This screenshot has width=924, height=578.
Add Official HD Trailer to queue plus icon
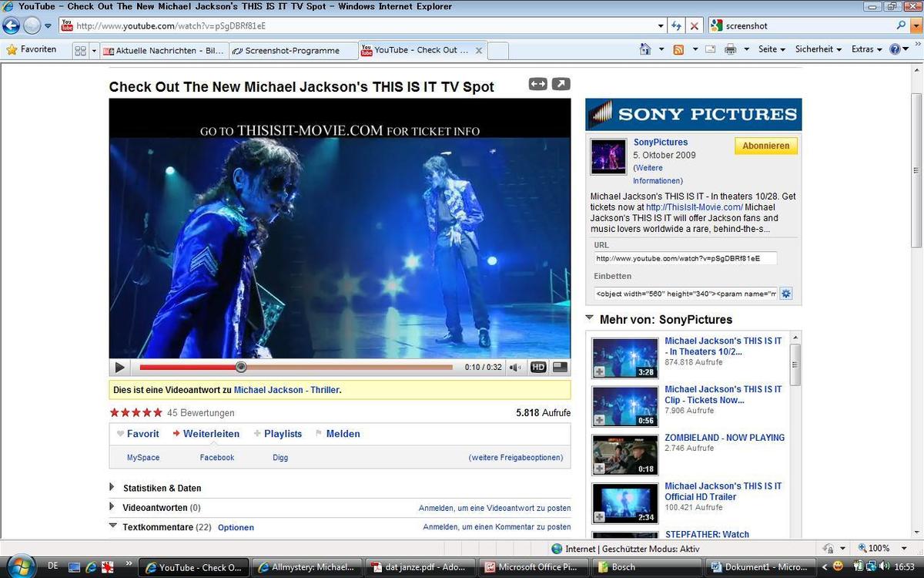click(600, 517)
